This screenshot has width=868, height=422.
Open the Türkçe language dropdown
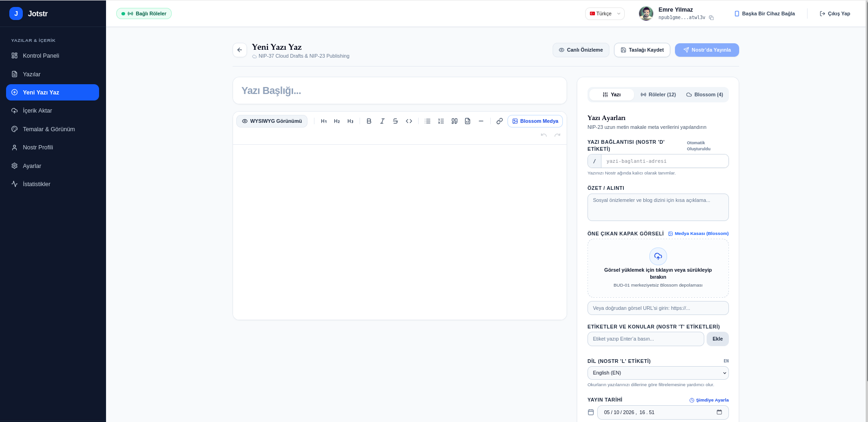click(x=605, y=13)
